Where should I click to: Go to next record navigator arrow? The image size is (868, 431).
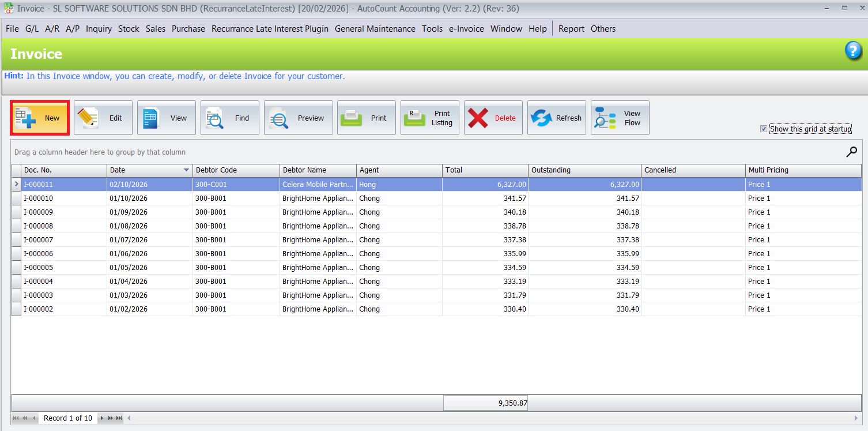102,418
